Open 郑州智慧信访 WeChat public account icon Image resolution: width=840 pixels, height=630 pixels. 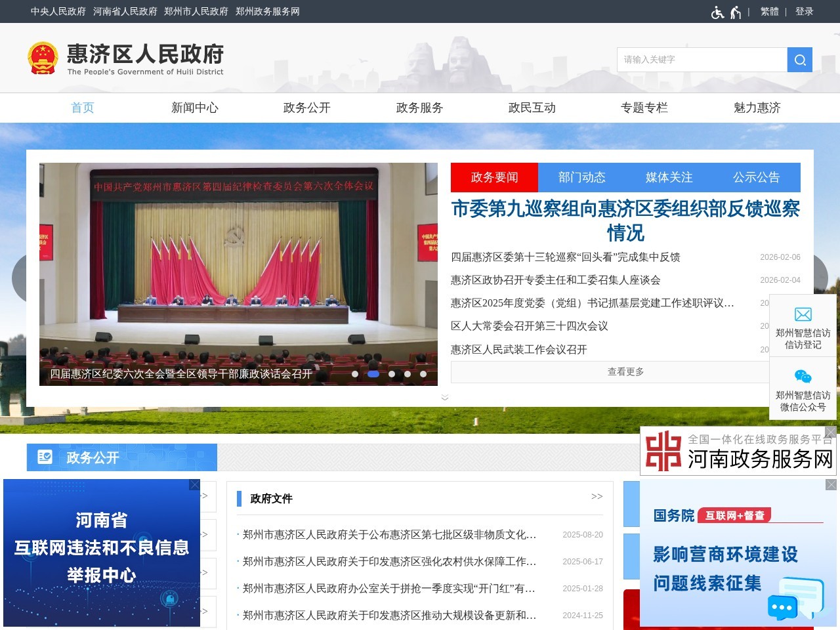point(802,377)
